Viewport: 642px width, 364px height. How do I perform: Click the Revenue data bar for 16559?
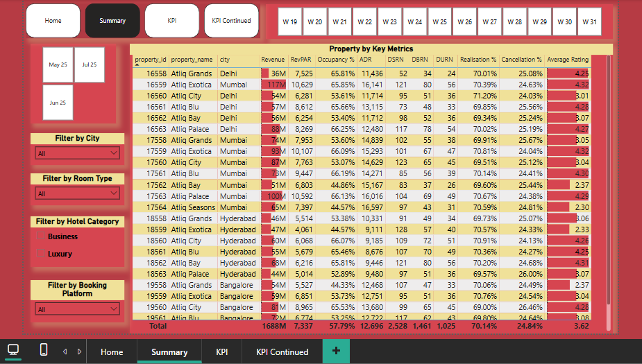pyautogui.click(x=273, y=85)
